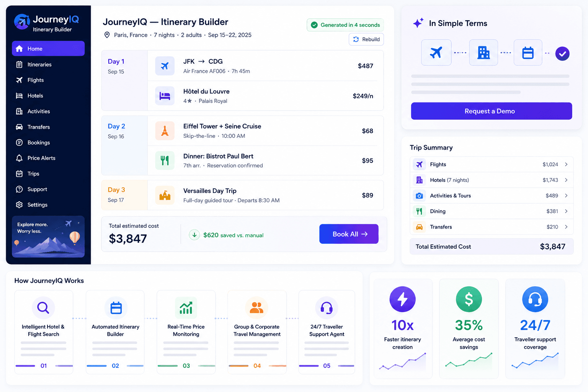
Task: Click the Group & Corporate Travel people icon
Action: 256,308
